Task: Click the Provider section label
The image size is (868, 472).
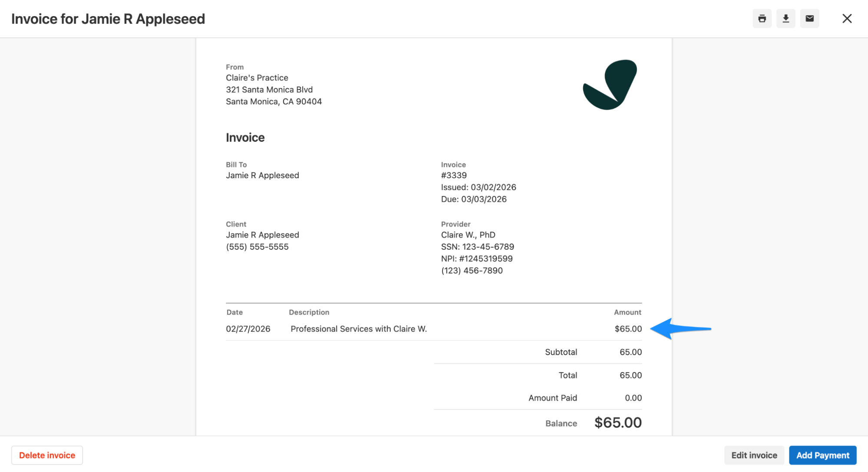Action: click(x=455, y=224)
